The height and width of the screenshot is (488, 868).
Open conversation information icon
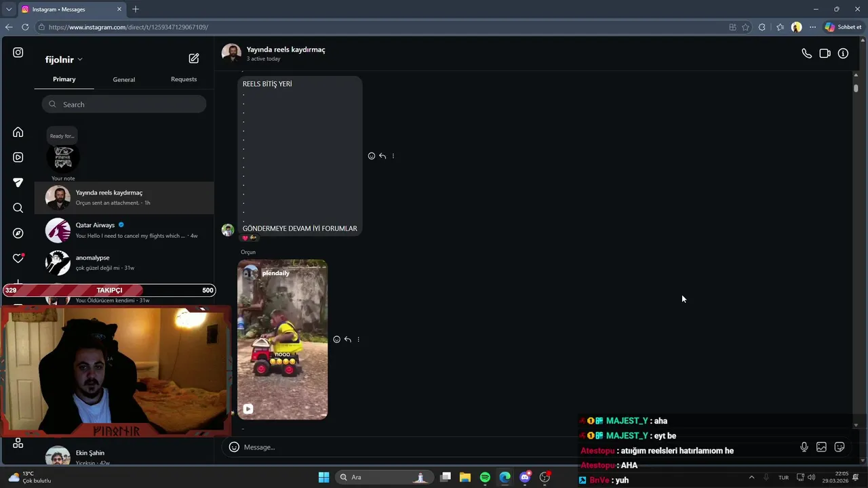(843, 54)
